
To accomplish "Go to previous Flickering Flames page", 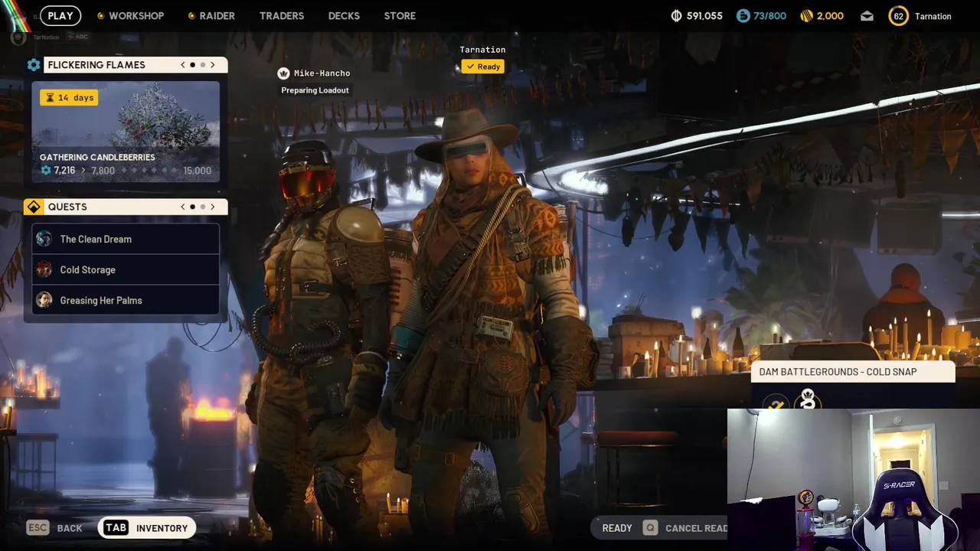I will tap(182, 65).
